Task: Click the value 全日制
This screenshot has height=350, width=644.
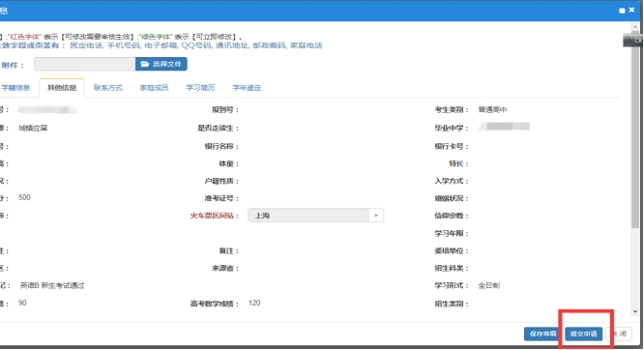Action: click(488, 285)
